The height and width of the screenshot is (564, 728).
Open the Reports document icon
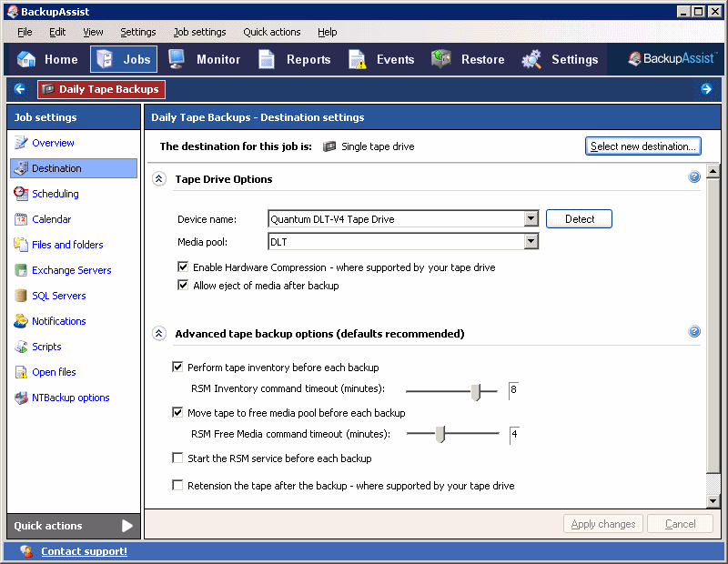(x=267, y=59)
